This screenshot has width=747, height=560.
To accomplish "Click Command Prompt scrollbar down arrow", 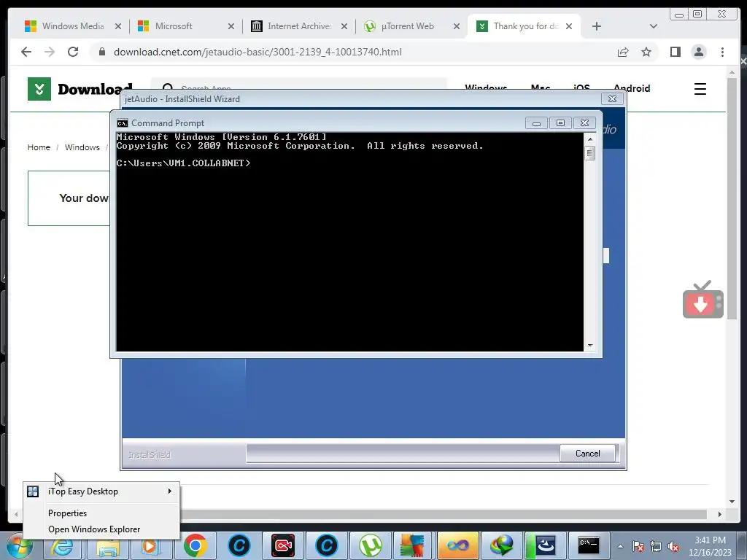I will [x=590, y=346].
